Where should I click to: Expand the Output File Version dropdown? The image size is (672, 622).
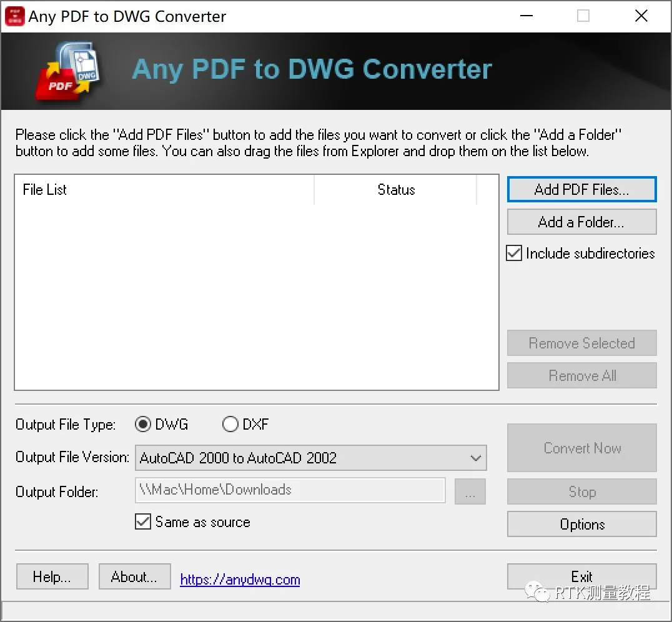pos(311,458)
